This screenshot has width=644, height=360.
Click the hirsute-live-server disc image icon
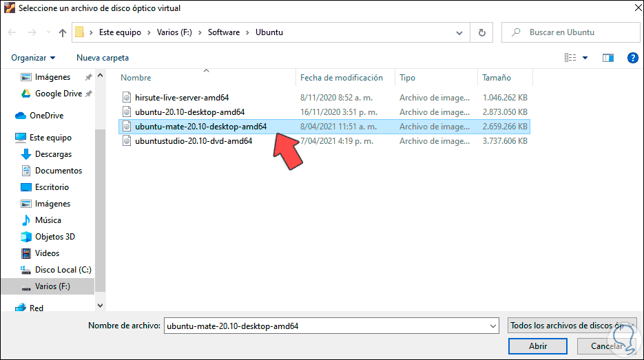point(127,98)
